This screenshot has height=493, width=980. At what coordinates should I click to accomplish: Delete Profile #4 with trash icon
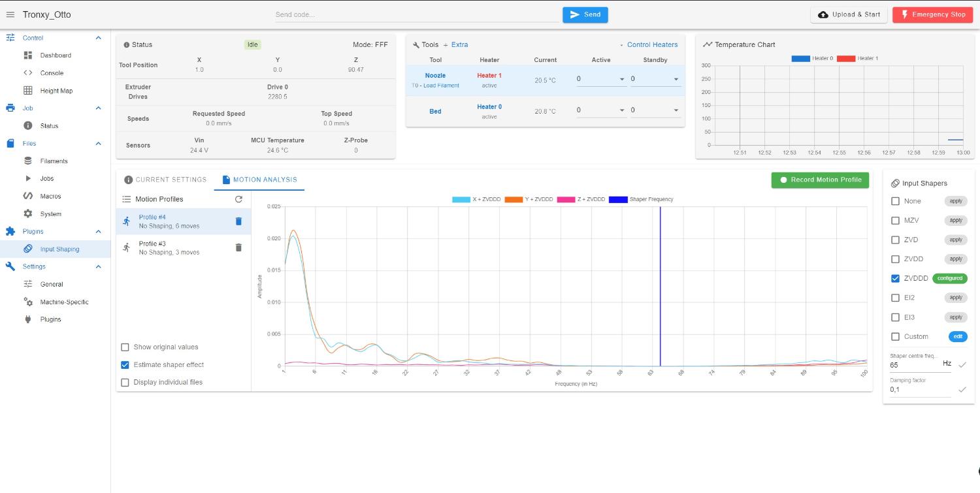click(x=238, y=221)
